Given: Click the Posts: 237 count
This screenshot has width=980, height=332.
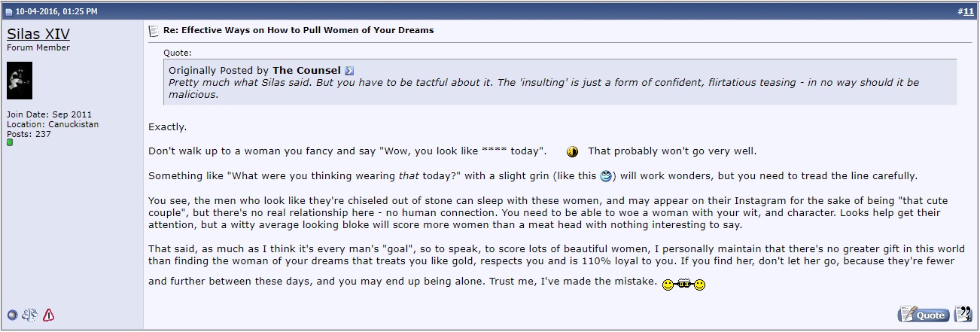Looking at the screenshot, I should click(x=29, y=134).
